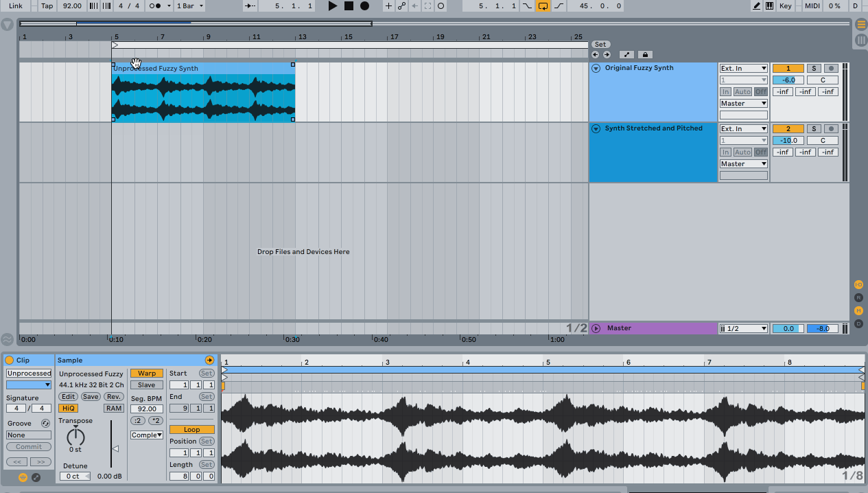
Task: Toggle the HiQ button
Action: [68, 409]
